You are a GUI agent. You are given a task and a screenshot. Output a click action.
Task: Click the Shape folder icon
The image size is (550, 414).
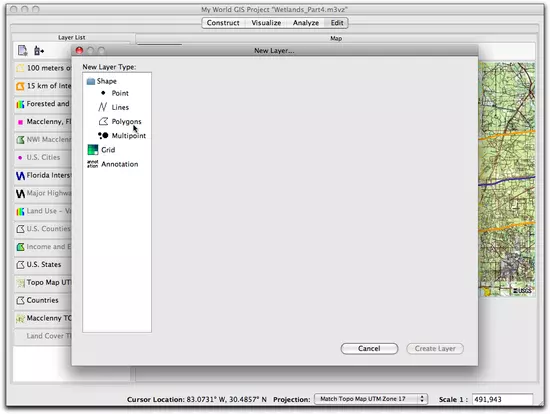91,81
